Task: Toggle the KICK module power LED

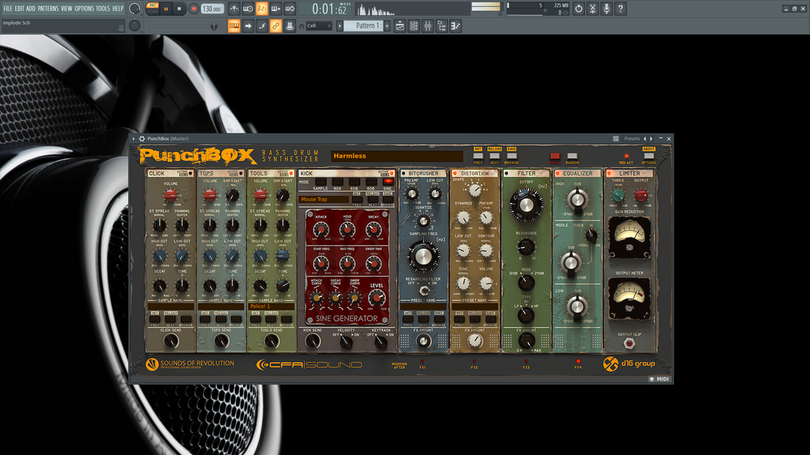Action: tap(392, 174)
